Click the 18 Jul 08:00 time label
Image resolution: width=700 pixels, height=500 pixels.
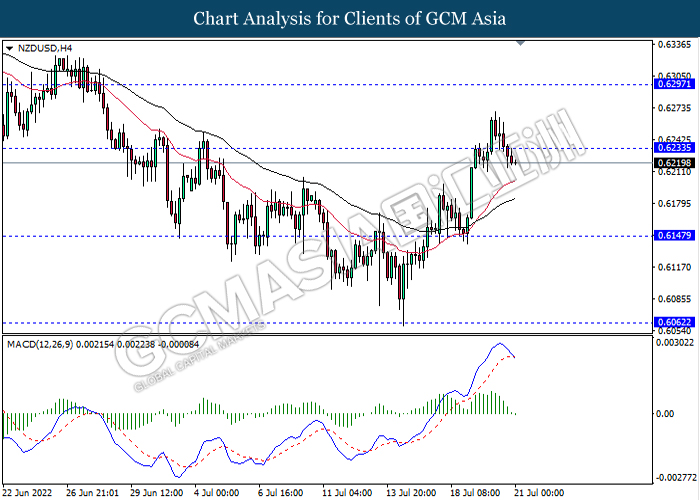coord(475,493)
